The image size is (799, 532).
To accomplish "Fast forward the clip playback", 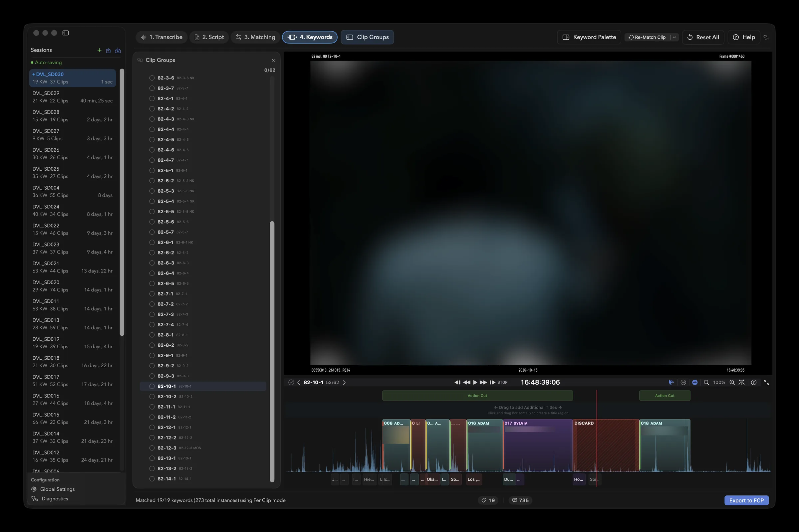I will coord(483,382).
